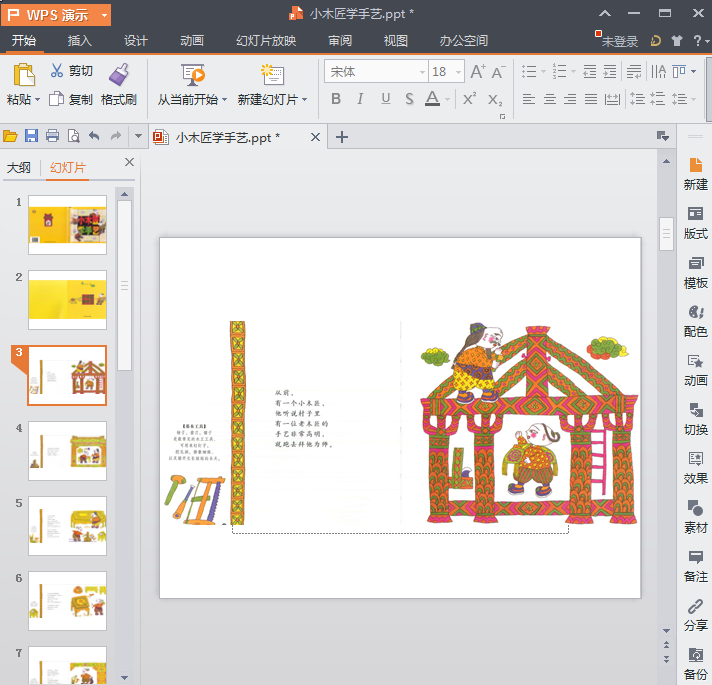712x685 pixels.
Task: Expand quick access toolbar customization arrow
Action: pyautogui.click(x=138, y=136)
